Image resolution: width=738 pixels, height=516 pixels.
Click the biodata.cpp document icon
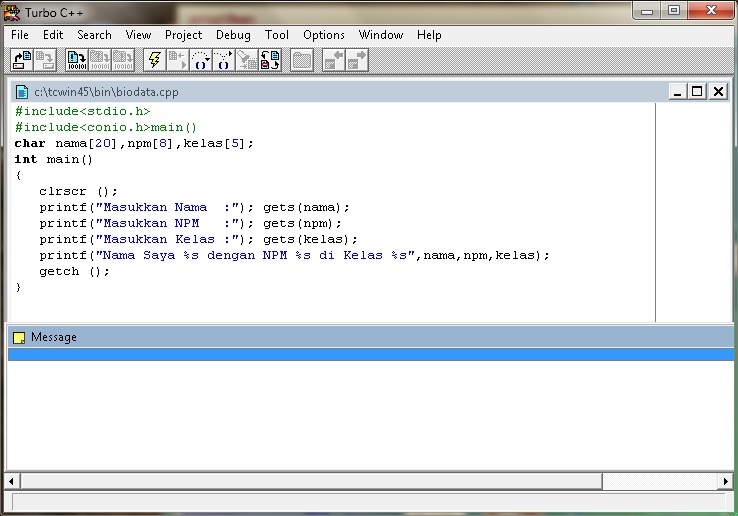coord(22,92)
